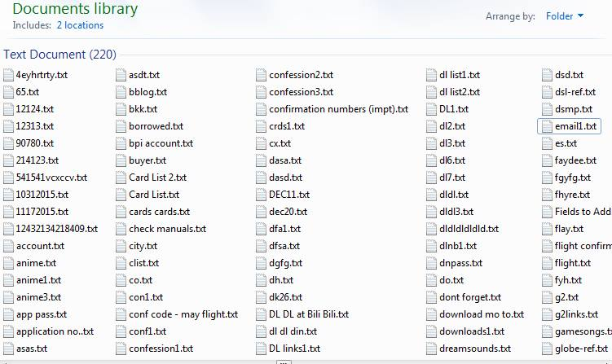Select the account.txt file icon

click(9, 246)
